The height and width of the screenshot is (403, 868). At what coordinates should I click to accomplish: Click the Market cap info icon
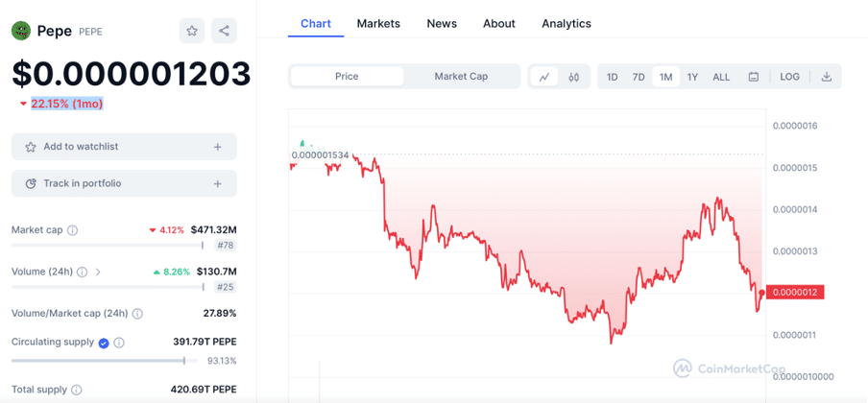[73, 229]
